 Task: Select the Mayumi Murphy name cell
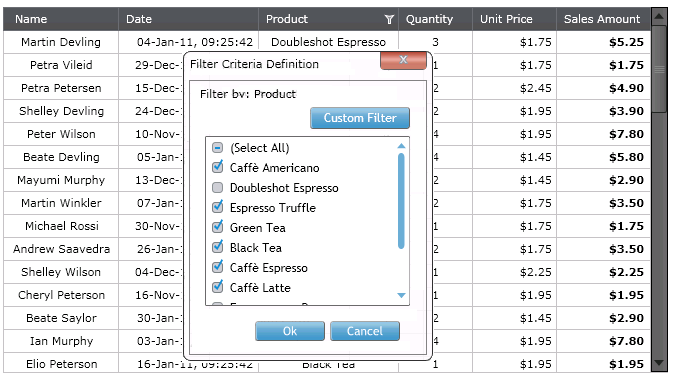point(61,180)
